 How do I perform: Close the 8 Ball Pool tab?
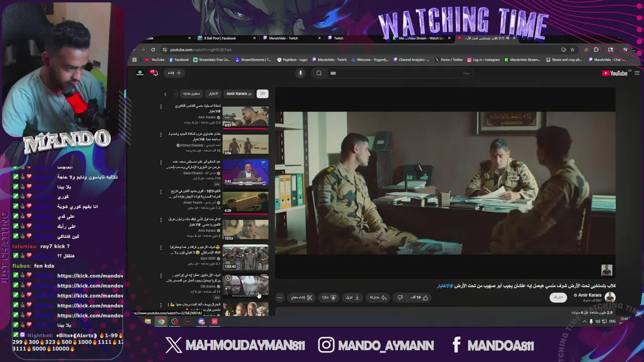pyautogui.click(x=254, y=38)
